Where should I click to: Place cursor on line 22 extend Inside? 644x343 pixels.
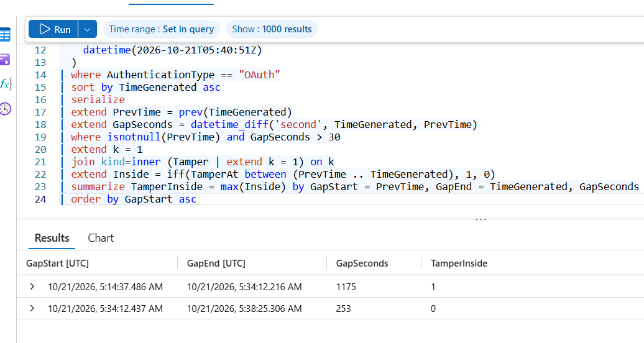(283, 174)
